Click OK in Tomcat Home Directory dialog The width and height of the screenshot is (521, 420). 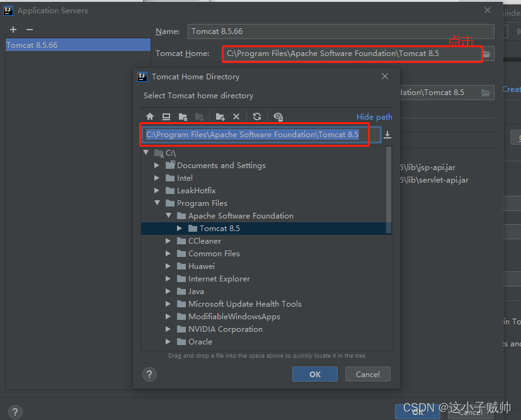click(315, 374)
